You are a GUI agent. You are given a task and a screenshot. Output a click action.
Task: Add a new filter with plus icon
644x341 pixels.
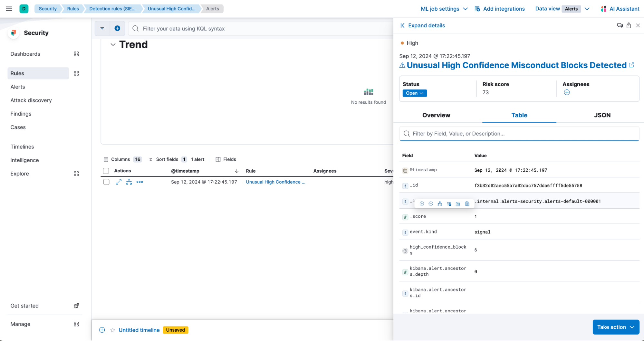coord(117,28)
